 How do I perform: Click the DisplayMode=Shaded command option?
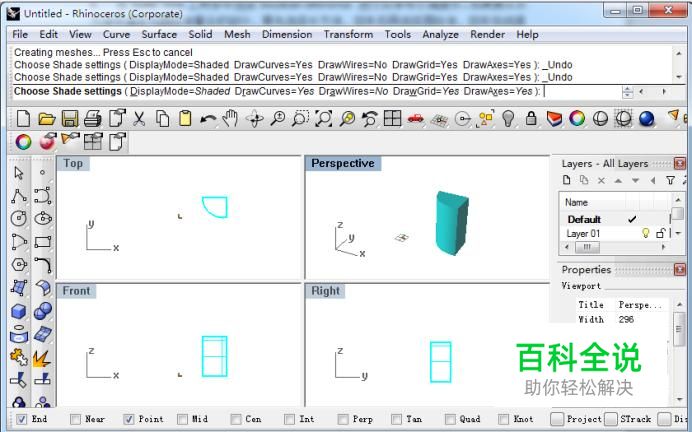coord(180,91)
